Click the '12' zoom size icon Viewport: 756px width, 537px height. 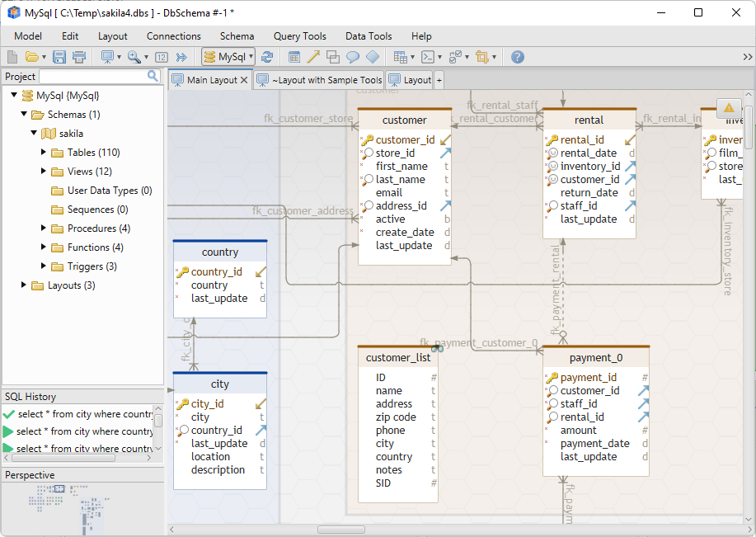pos(162,58)
